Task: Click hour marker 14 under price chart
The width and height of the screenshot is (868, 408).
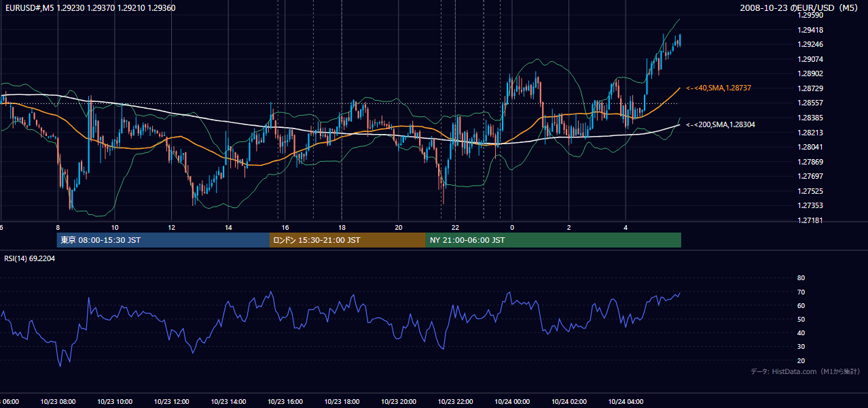Action: coord(228,227)
